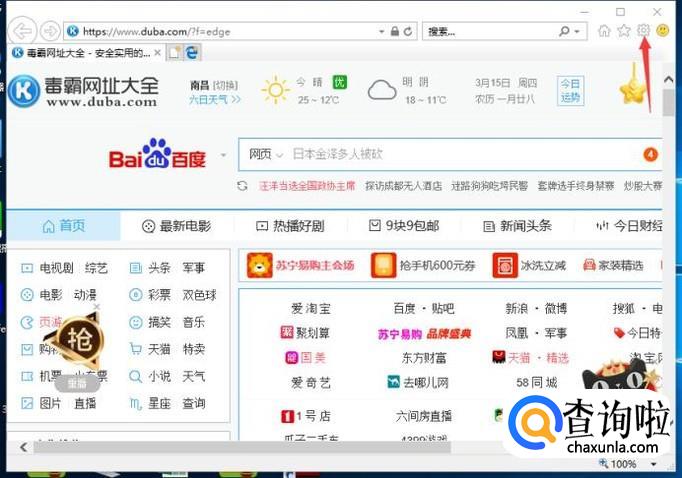The width and height of the screenshot is (682, 478).
Task: Switch city via [切换] link
Action: 225,85
